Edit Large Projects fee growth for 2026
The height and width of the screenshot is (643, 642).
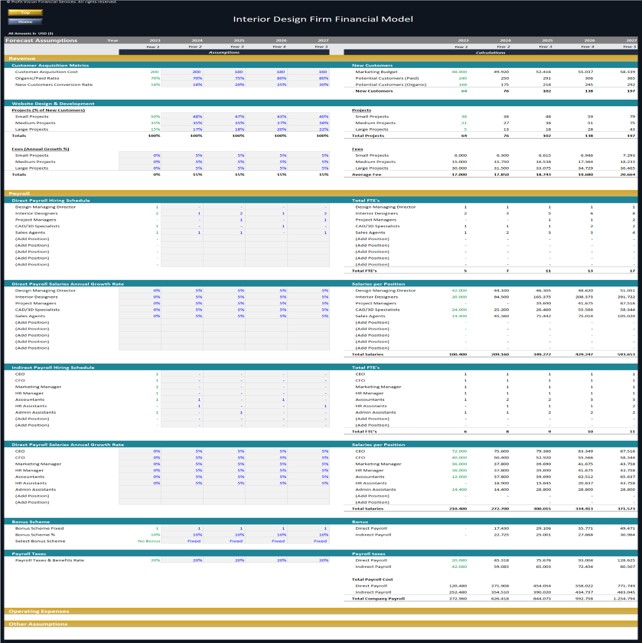(x=266, y=168)
